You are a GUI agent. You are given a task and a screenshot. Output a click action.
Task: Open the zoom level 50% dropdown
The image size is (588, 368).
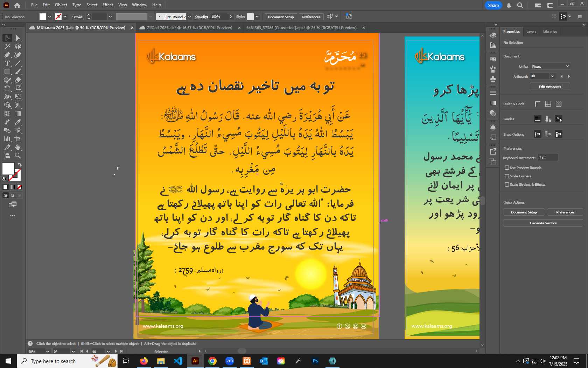(48, 352)
